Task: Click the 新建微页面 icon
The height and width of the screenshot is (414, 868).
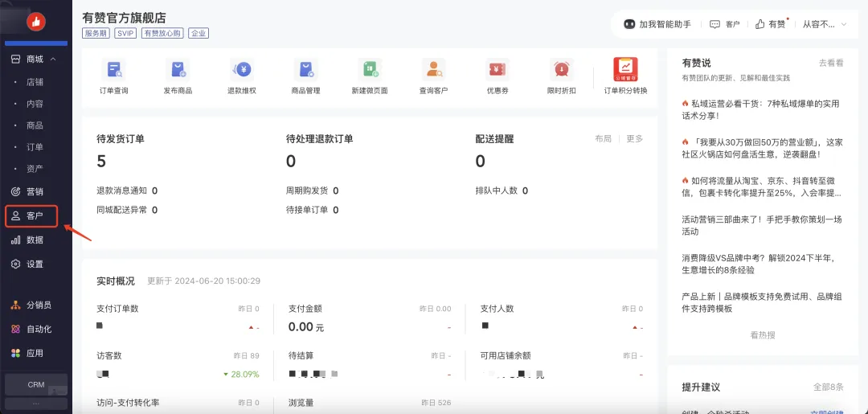Action: [x=370, y=70]
